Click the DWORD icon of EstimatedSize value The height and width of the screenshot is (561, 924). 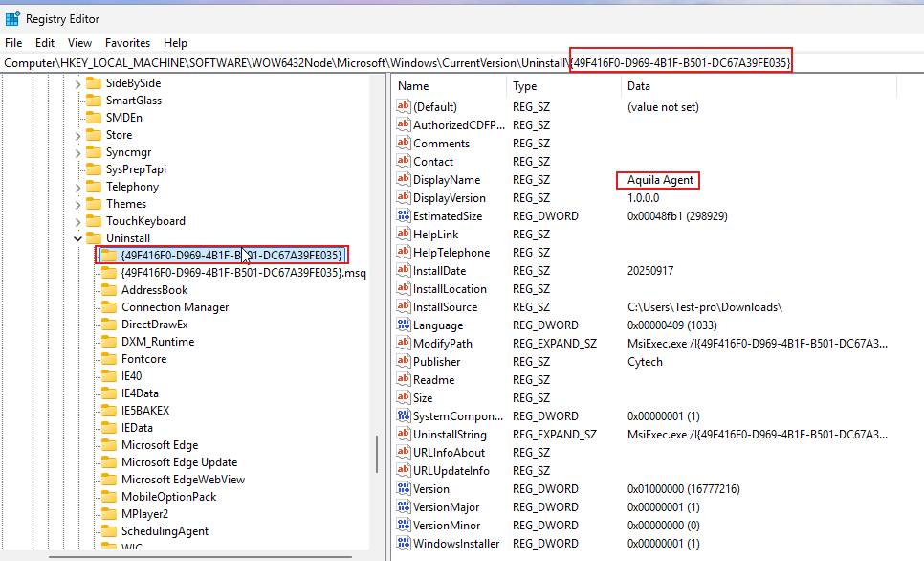point(404,216)
